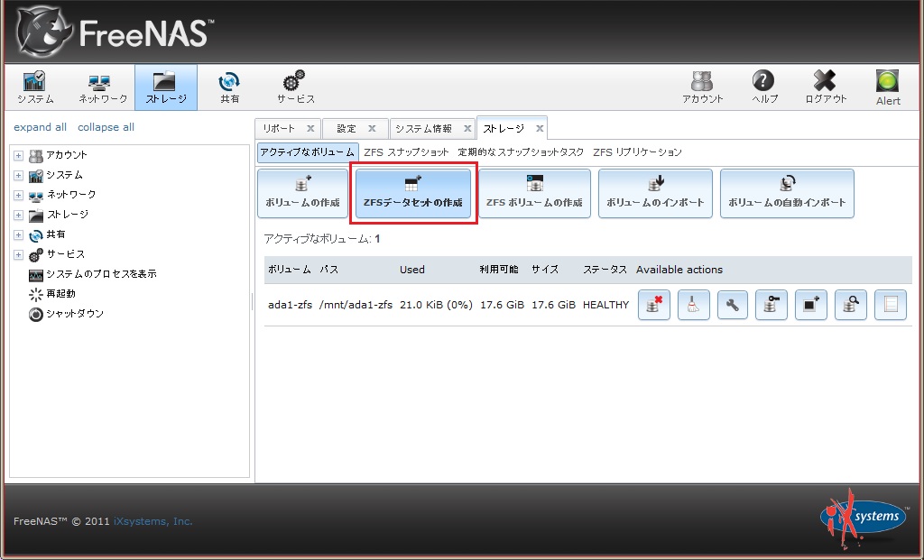The width and height of the screenshot is (924, 560).
Task: Expand the 共有 tree node
Action: pos(19,235)
